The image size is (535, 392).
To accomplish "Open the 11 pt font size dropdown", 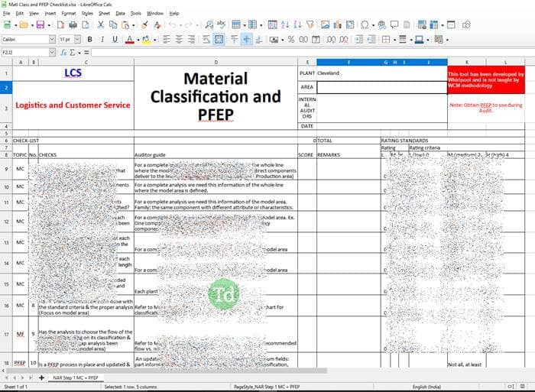I will (77, 39).
